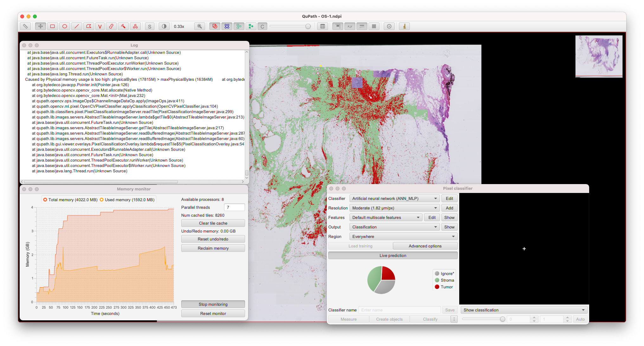The height and width of the screenshot is (346, 644).
Task: Toggle pixel classification overlay C button
Action: pyautogui.click(x=262, y=26)
